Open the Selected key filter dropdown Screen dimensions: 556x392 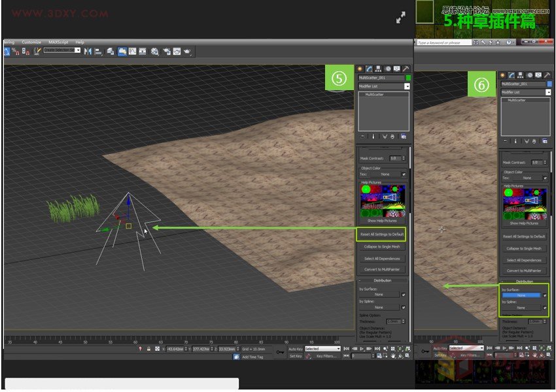(339, 348)
